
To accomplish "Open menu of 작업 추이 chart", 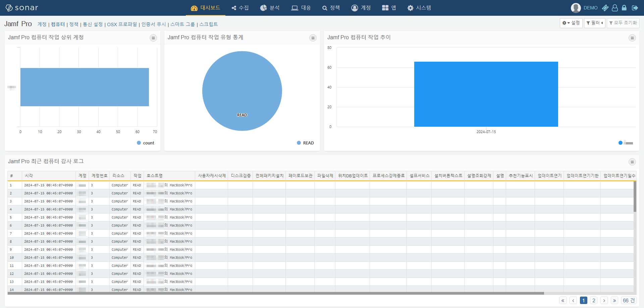I will [632, 38].
